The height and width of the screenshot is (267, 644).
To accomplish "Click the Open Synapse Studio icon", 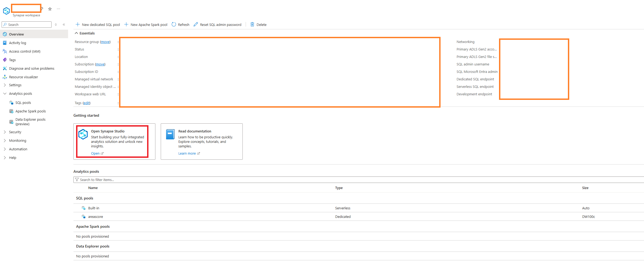I will tap(83, 134).
